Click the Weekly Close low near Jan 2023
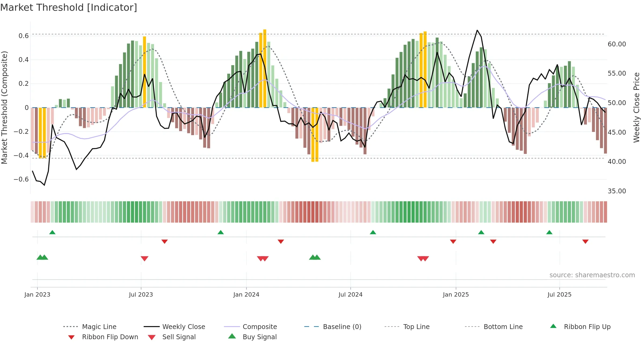The image size is (644, 362). (x=44, y=185)
